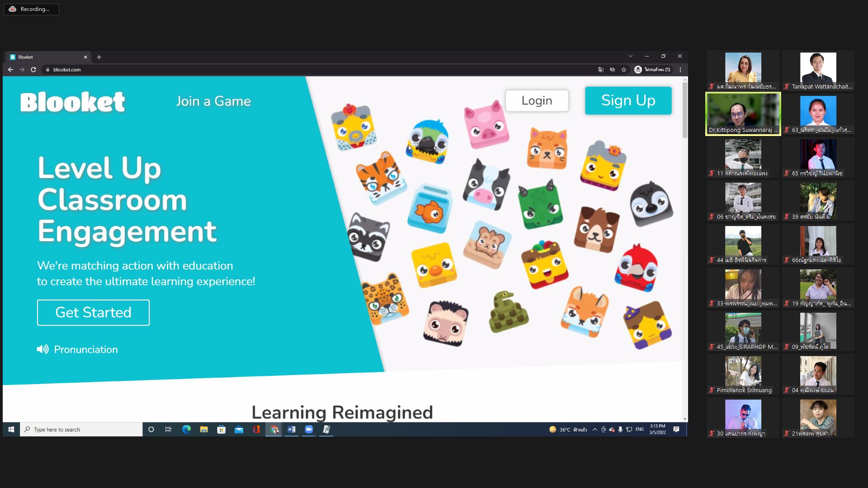
Task: Open Zoom from the taskbar
Action: 309,429
